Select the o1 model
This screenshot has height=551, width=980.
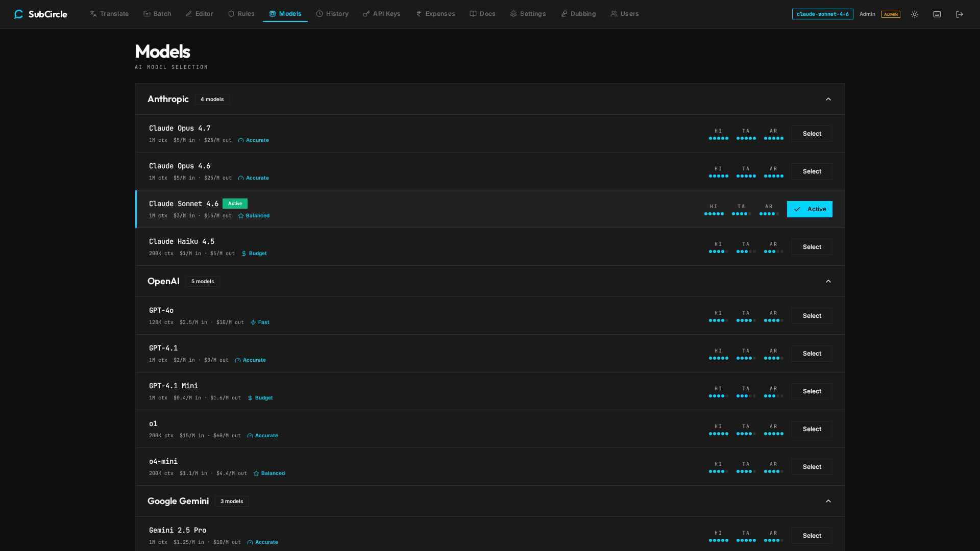pos(812,429)
